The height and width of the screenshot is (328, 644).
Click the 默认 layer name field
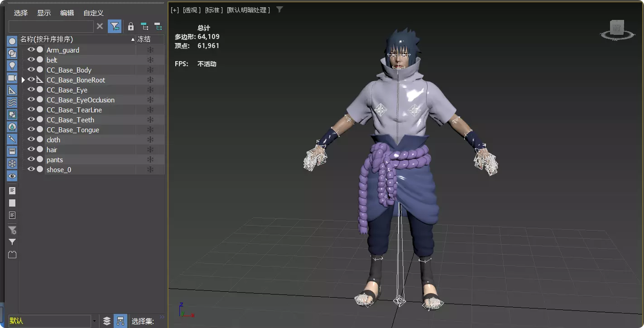(49, 321)
